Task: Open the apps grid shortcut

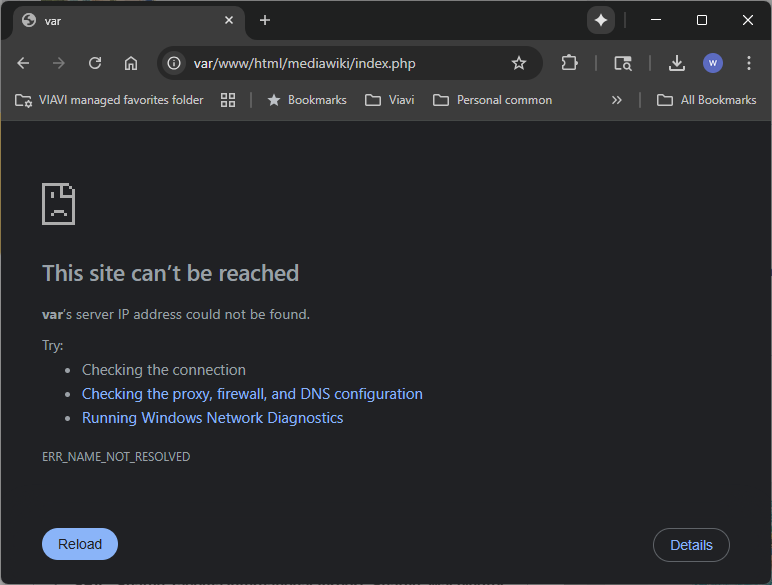Action: (x=228, y=100)
